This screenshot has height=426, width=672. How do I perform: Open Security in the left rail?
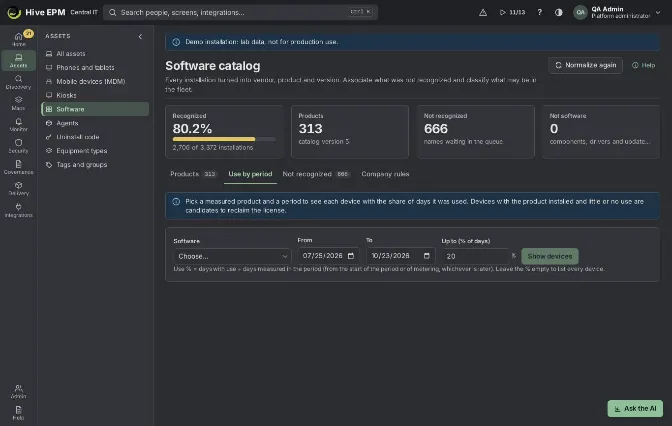[18, 146]
